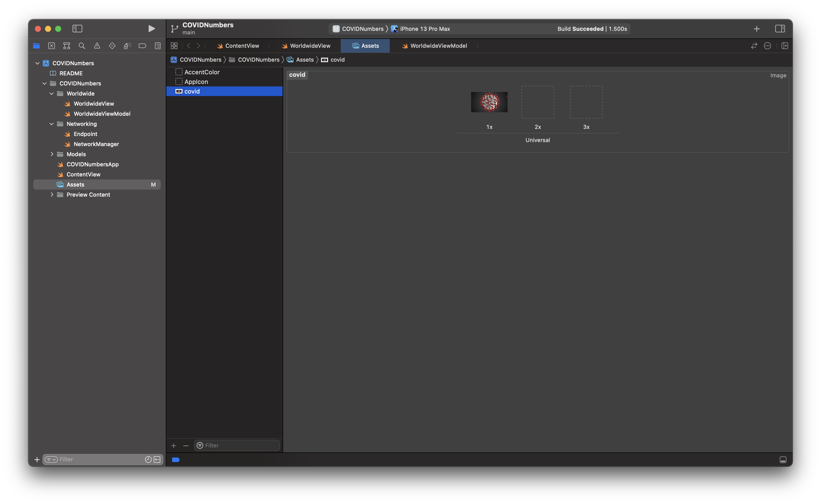
Task: Collapse the Networking folder
Action: click(x=52, y=124)
